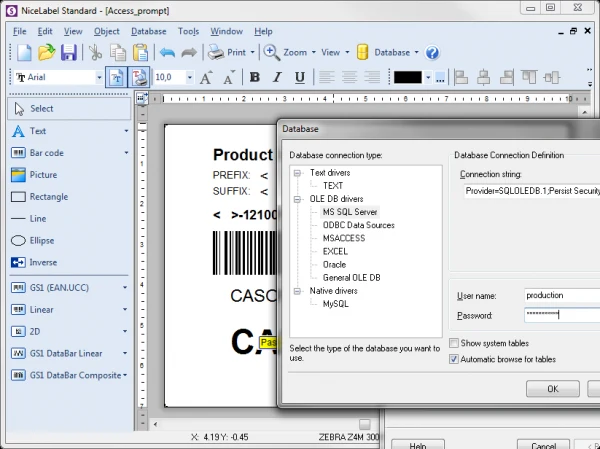The width and height of the screenshot is (600, 449).
Task: Decrease font size with small A icon
Action: coord(229,78)
